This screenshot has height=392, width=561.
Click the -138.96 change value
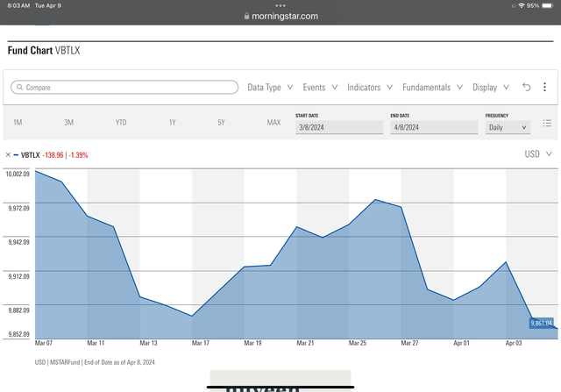pos(53,155)
